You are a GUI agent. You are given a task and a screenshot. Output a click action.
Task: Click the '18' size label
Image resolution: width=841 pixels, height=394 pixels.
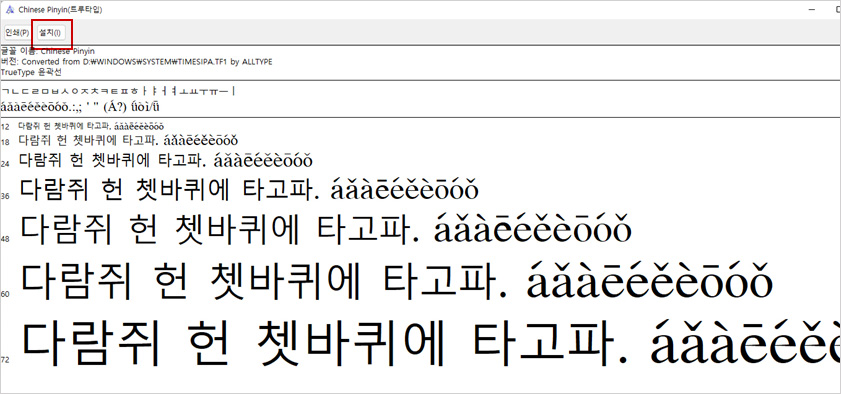pyautogui.click(x=5, y=143)
